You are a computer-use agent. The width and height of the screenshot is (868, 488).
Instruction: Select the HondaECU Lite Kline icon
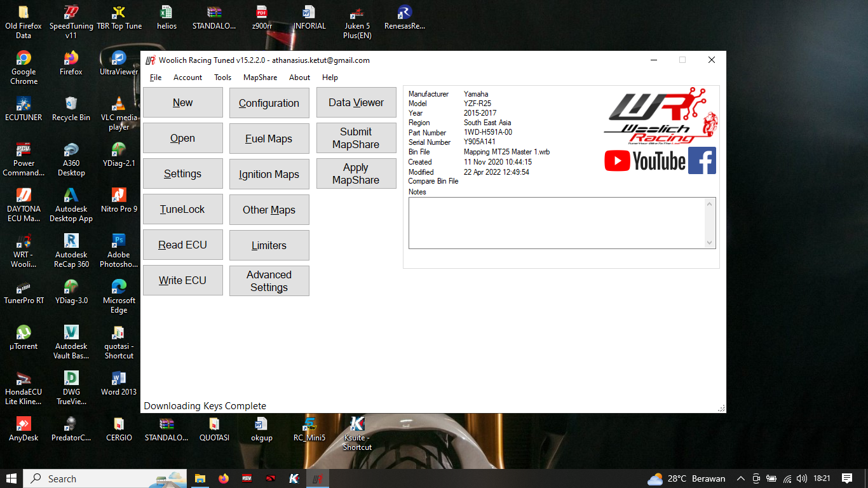tap(24, 388)
